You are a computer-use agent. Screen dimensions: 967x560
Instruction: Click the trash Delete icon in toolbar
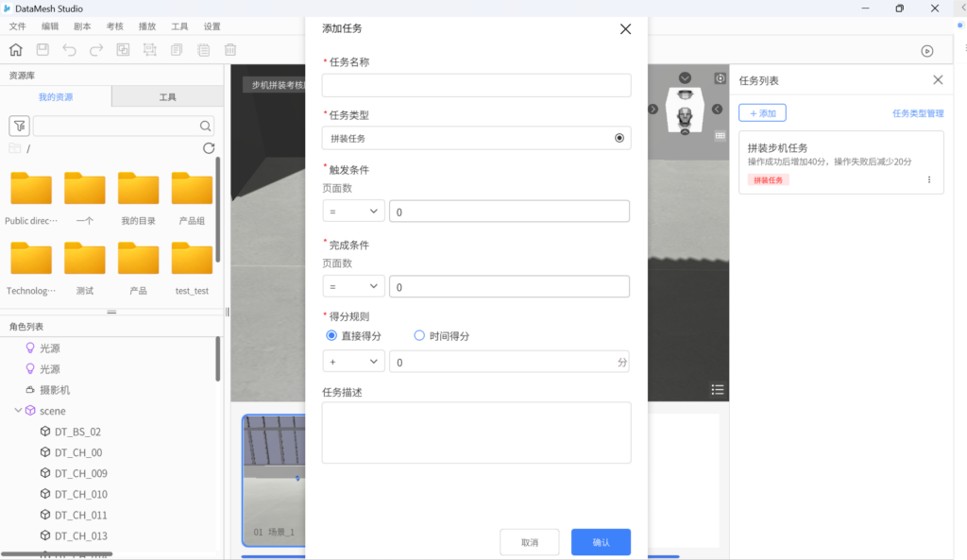(x=230, y=50)
